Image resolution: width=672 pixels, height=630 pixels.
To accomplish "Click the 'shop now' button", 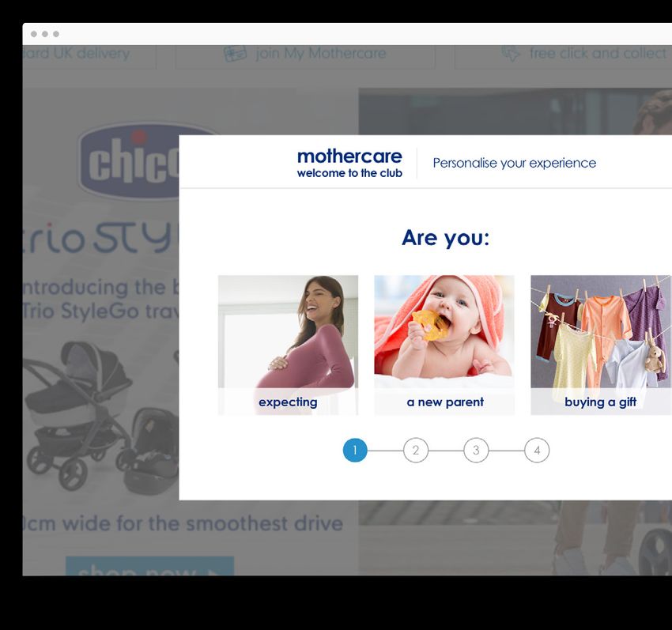I will tap(150, 566).
